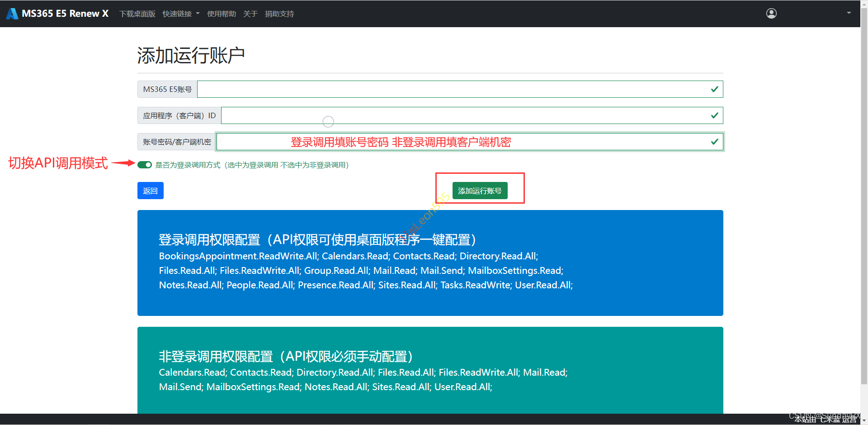Image resolution: width=868 pixels, height=425 pixels.
Task: Go to the 关于 page
Action: click(x=250, y=14)
